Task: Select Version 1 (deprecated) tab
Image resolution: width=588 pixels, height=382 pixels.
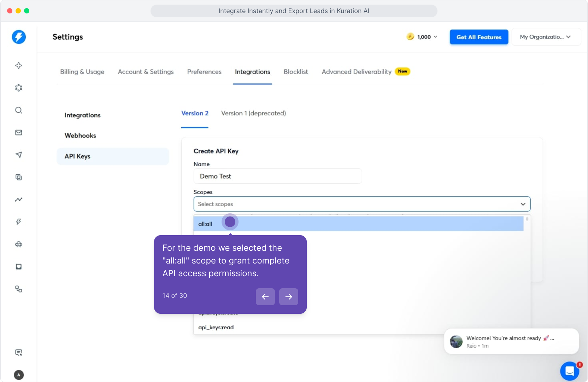Action: pyautogui.click(x=253, y=113)
